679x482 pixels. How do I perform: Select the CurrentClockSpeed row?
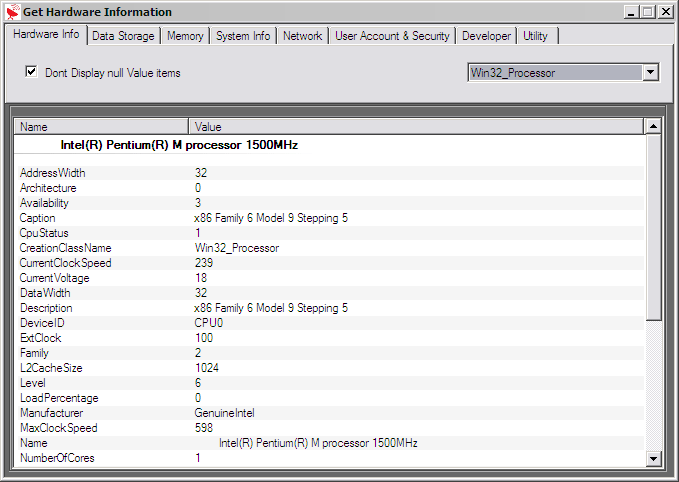pyautogui.click(x=329, y=263)
